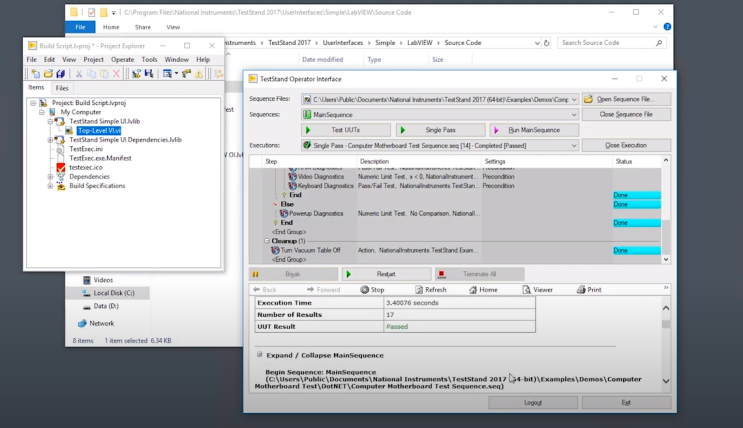Click Open Project folder icon in Project Explorer
Viewport: 743px width, 428px height.
[48, 73]
